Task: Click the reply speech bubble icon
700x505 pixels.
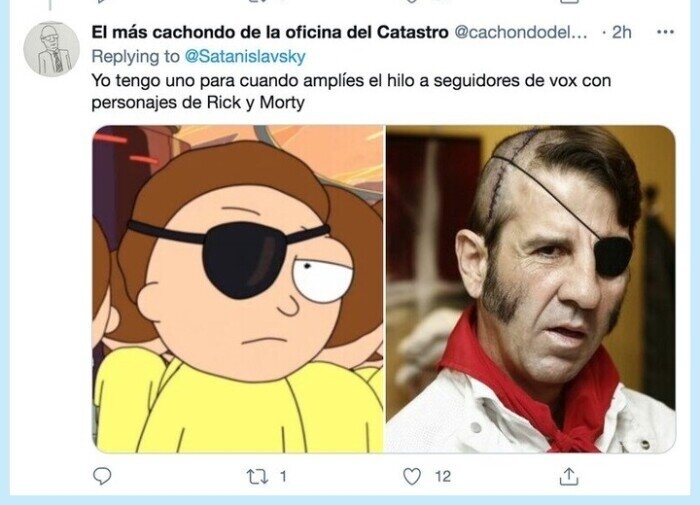Action: tap(102, 476)
